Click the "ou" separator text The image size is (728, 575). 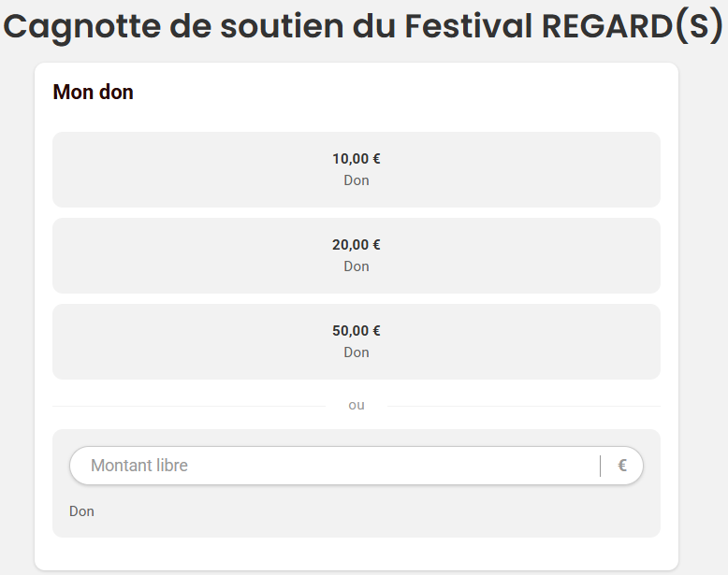[x=357, y=405]
